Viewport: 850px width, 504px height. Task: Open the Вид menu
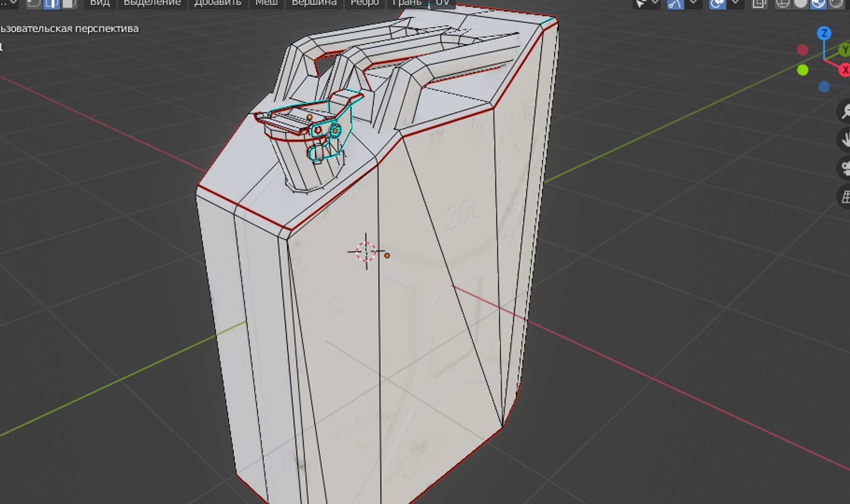coord(99,3)
